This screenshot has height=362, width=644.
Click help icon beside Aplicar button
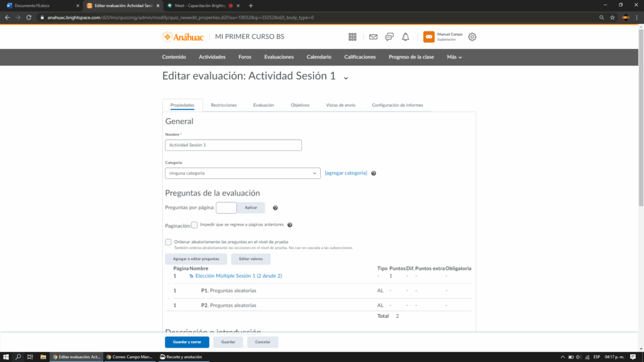(275, 207)
